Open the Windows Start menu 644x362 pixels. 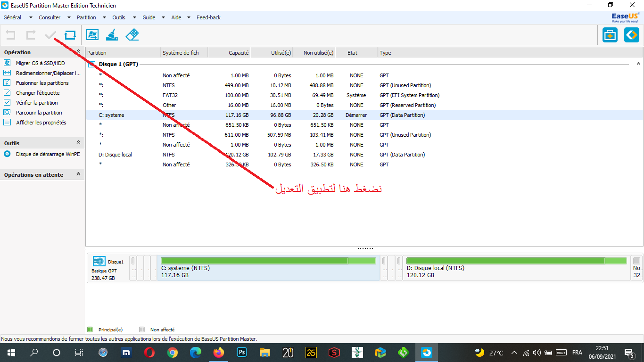pos(11,353)
